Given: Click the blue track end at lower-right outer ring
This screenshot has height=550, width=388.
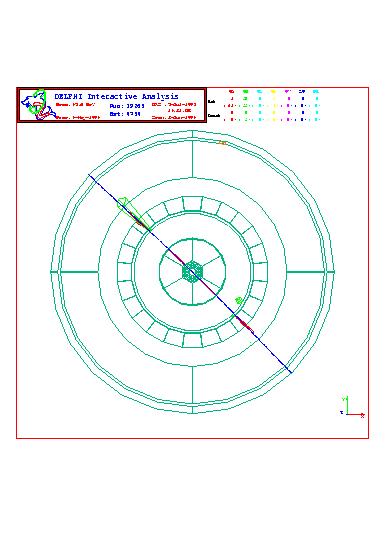Looking at the screenshot, I should [x=288, y=370].
